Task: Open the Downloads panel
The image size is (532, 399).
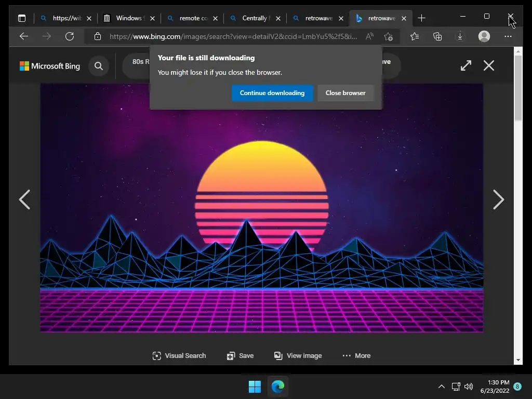Action: 460,36
